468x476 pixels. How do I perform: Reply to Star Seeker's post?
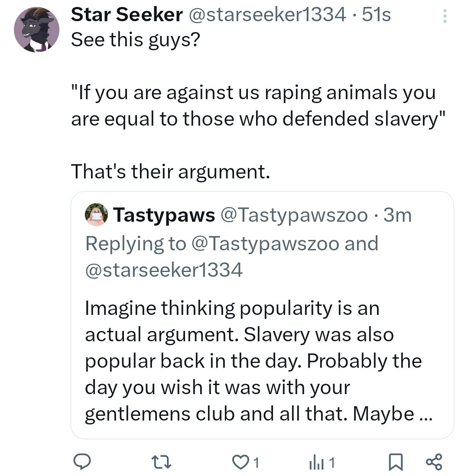coord(81,462)
